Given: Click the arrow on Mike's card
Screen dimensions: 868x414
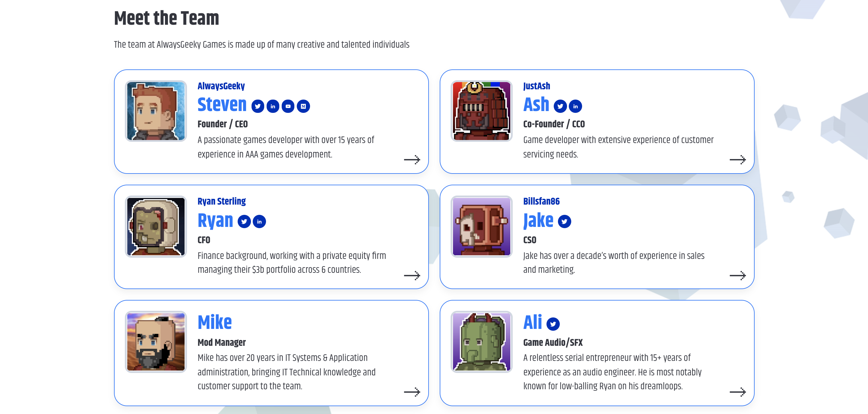Looking at the screenshot, I should (x=412, y=392).
